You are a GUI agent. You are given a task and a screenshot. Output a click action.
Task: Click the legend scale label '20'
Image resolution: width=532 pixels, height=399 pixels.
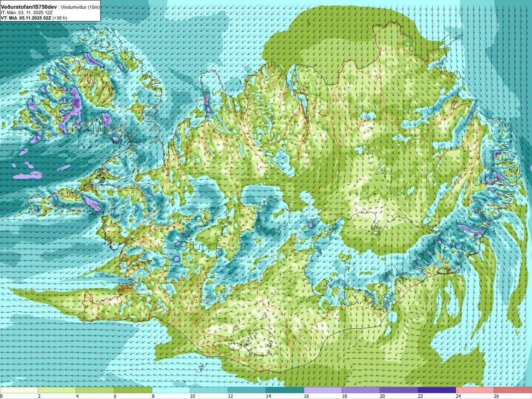(x=382, y=396)
